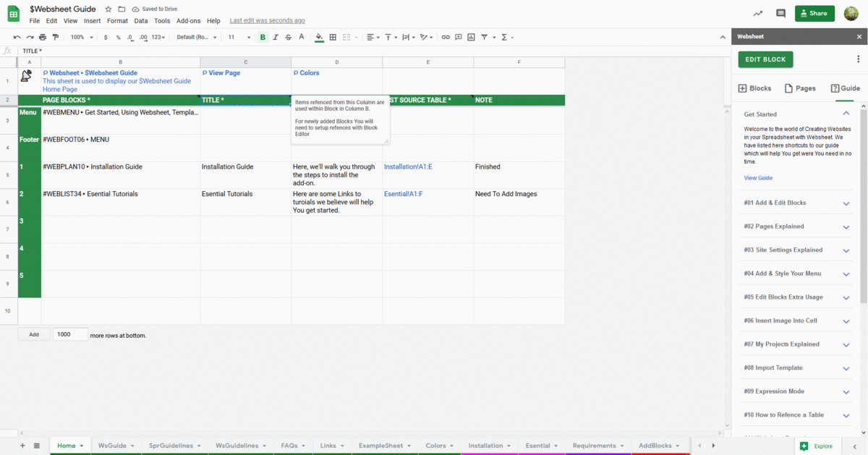Increase decimal places

click(x=143, y=37)
